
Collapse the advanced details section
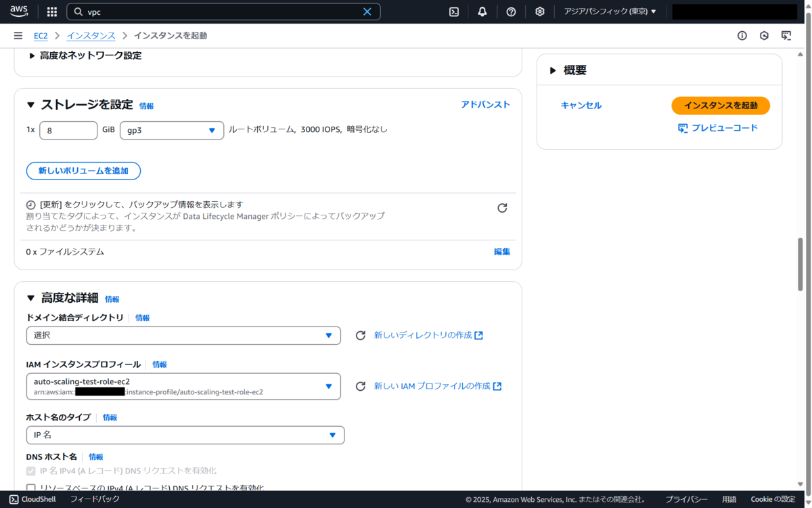click(x=30, y=298)
